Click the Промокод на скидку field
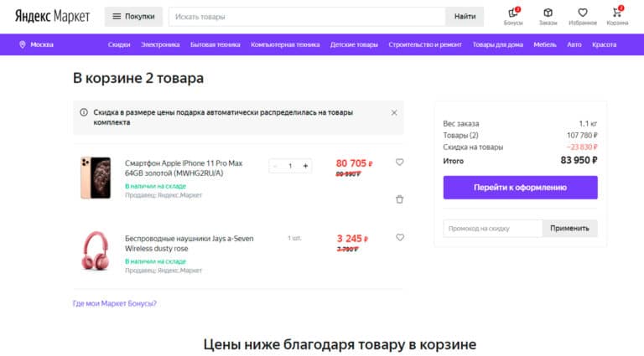This screenshot has height=356, width=644. (x=492, y=229)
